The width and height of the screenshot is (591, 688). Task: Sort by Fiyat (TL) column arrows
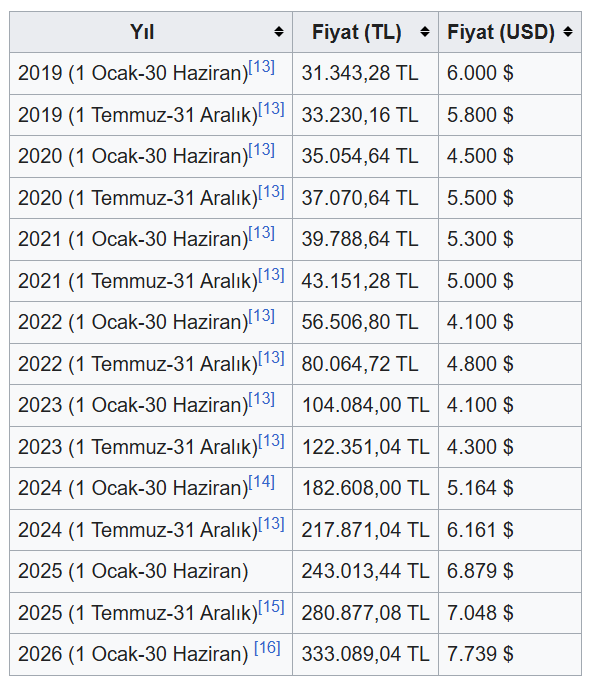(424, 32)
